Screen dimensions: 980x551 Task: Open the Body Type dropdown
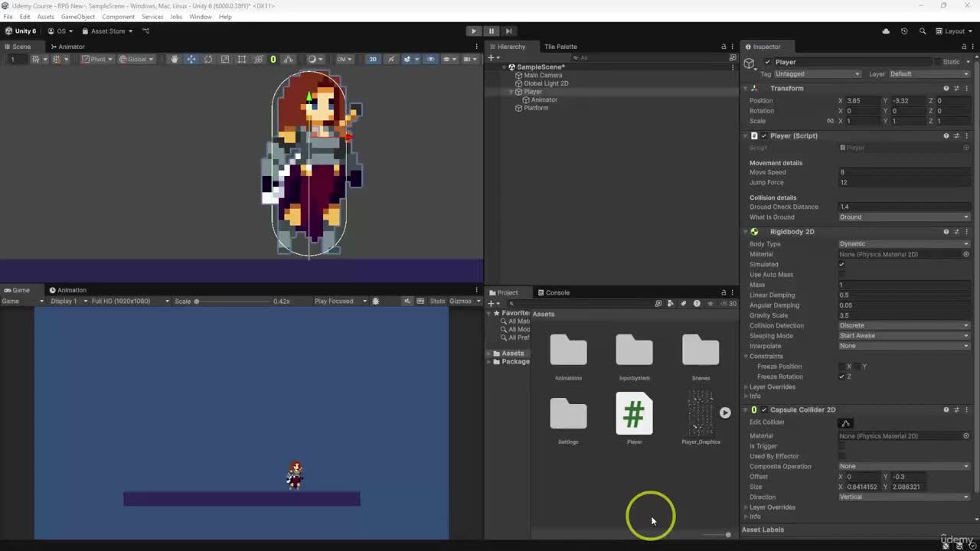coord(903,244)
